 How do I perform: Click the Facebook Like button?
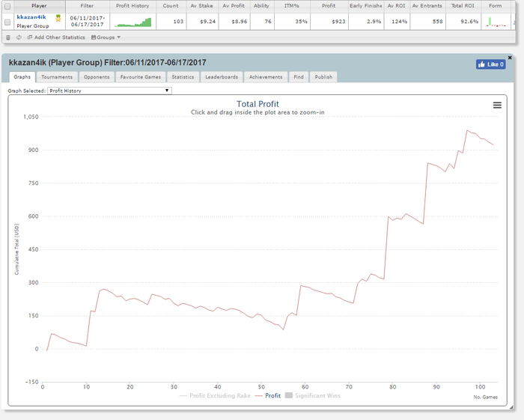[490, 64]
